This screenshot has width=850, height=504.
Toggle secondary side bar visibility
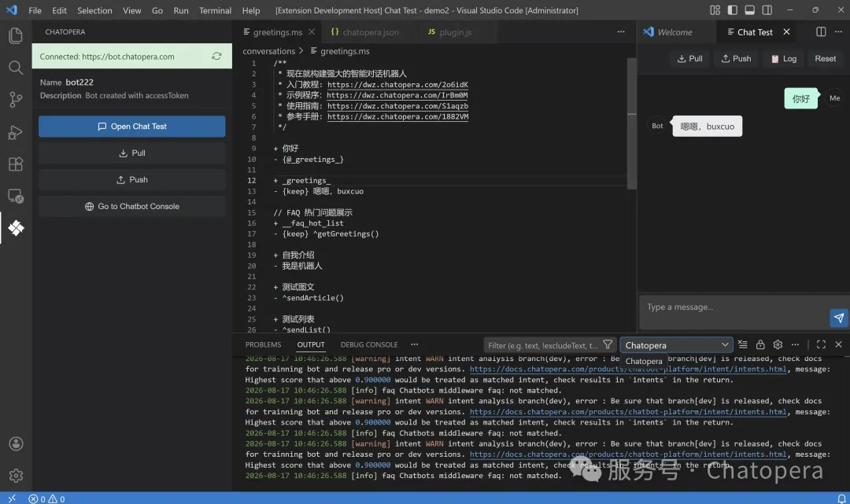767,10
